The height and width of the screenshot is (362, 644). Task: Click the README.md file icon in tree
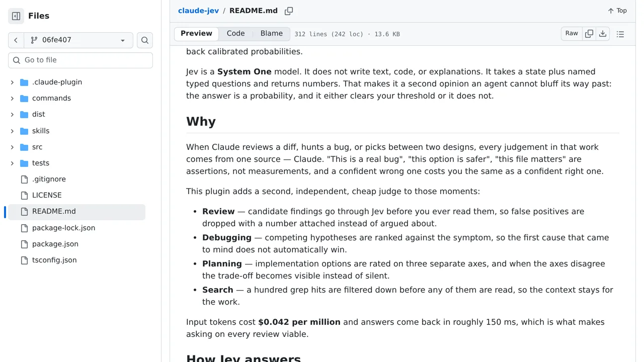(24, 211)
